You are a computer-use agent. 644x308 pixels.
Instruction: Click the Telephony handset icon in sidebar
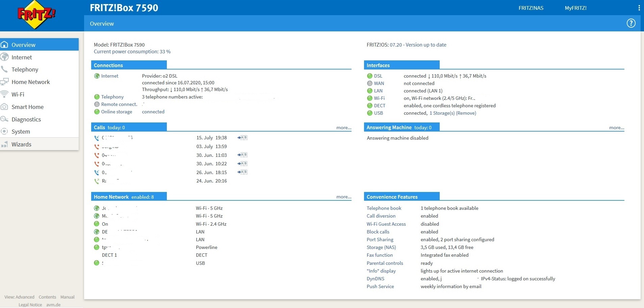(4, 69)
